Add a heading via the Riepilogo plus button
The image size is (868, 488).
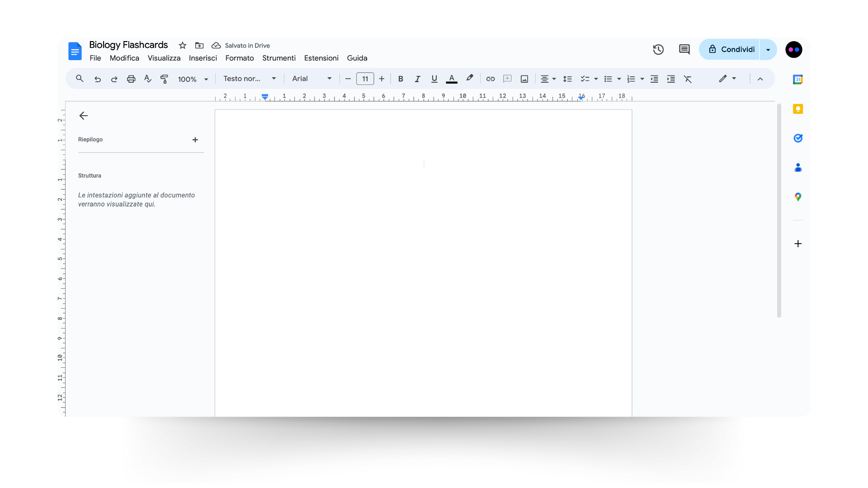[x=195, y=140]
